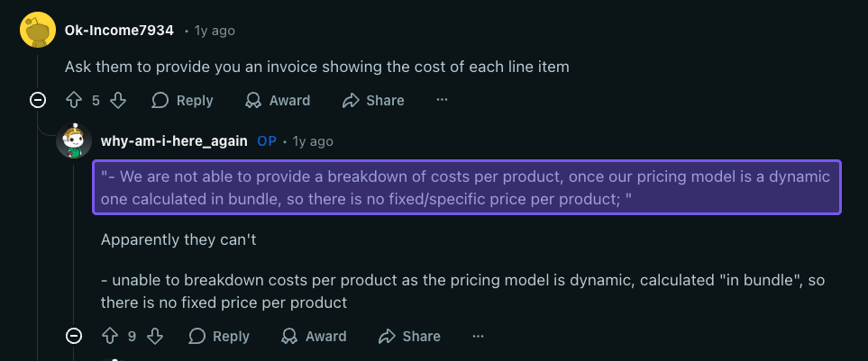868x361 pixels.
Task: Collapse why-am-i-here_again's reply thread
Action: coord(74,336)
